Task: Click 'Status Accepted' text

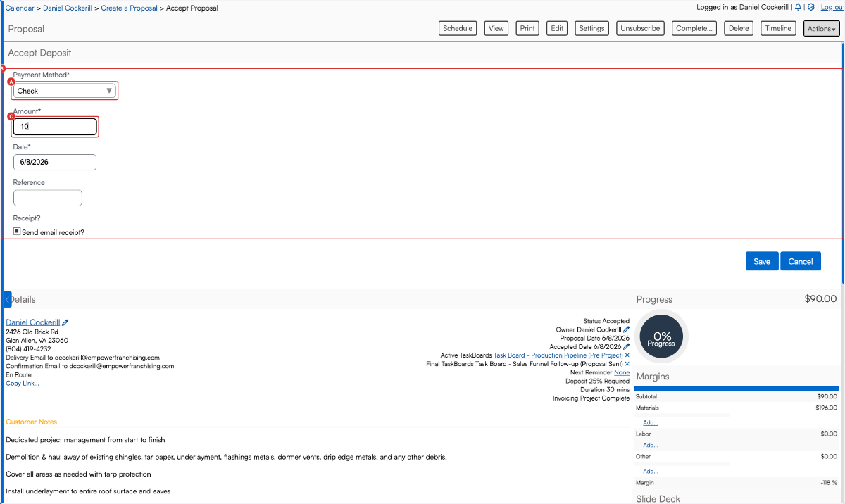Action: point(606,321)
